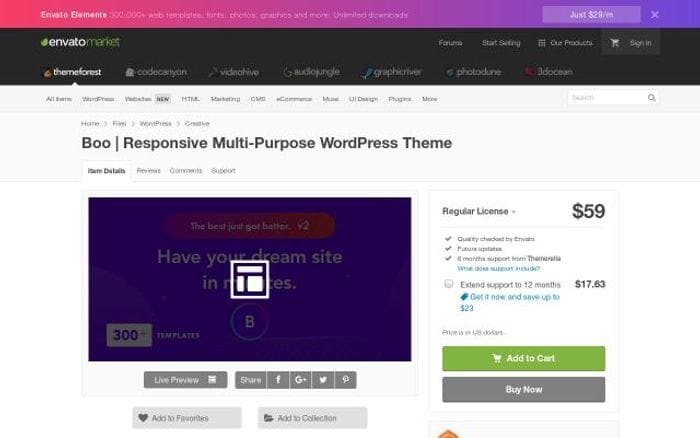The width and height of the screenshot is (700, 438).
Task: Select the Item Details tab
Action: [x=106, y=171]
